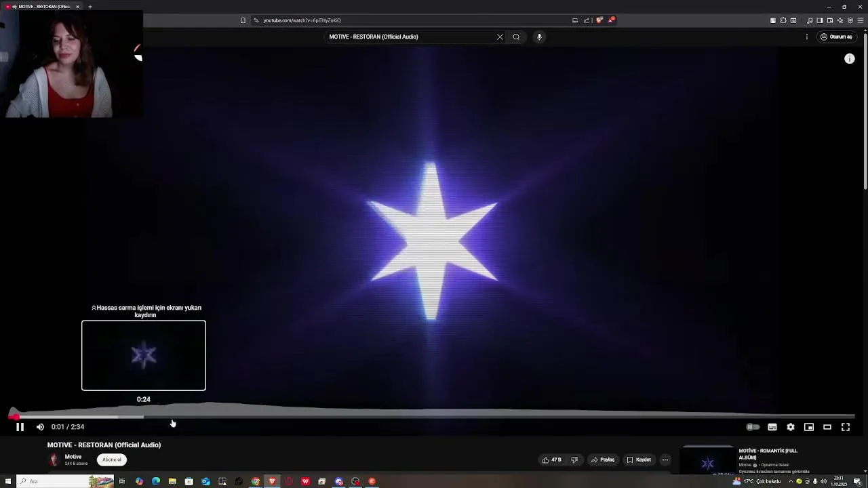Clear the YouTube search box with X
The height and width of the screenshot is (488, 868).
click(500, 37)
